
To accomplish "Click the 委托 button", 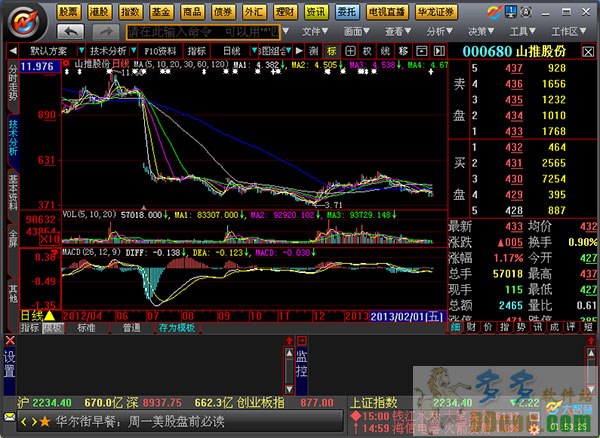I will point(347,12).
